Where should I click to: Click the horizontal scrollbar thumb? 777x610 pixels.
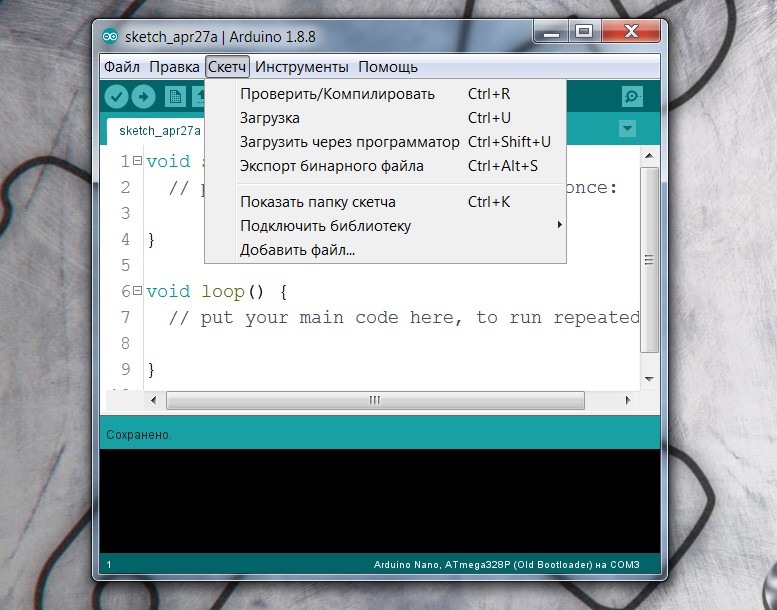(x=375, y=400)
